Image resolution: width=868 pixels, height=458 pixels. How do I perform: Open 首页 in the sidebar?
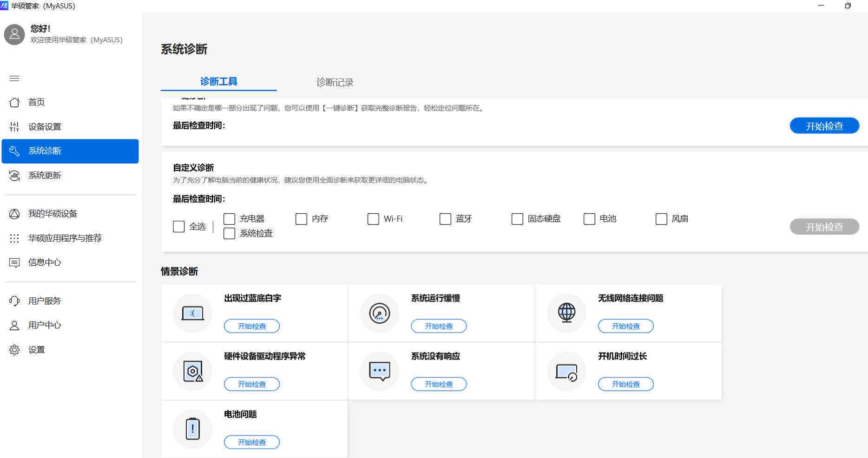70,102
